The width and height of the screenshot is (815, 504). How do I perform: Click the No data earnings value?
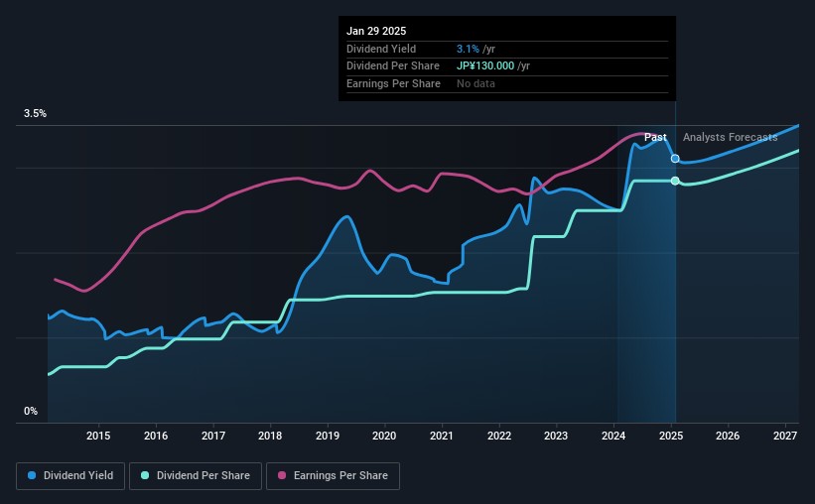pyautogui.click(x=475, y=83)
